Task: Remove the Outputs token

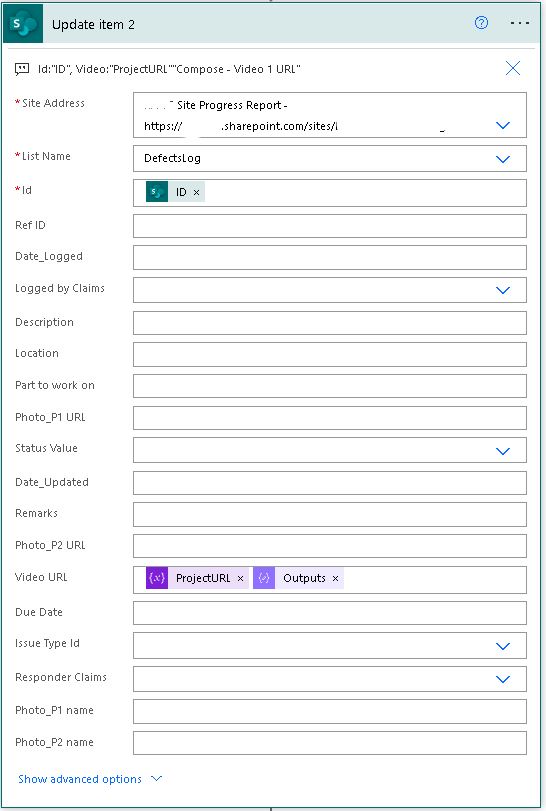Action: pos(336,579)
